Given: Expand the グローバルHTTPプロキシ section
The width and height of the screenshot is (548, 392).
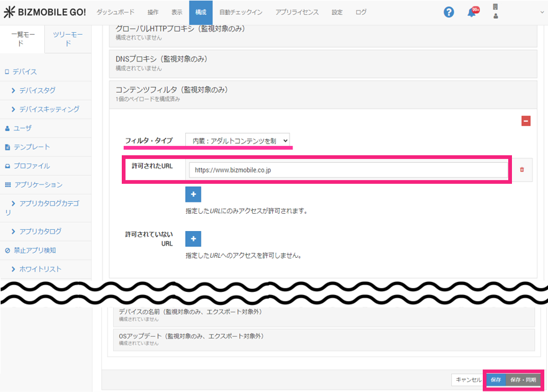Looking at the screenshot, I should tap(322, 32).
